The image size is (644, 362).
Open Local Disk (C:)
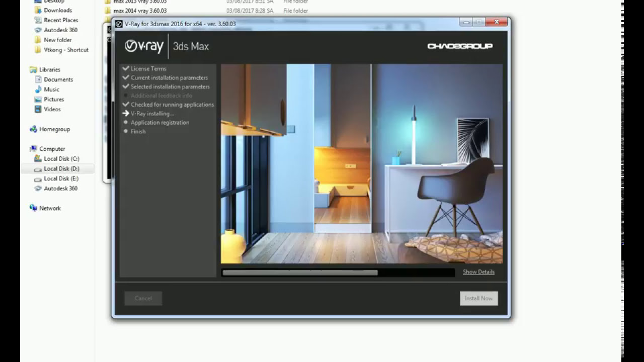pos(61,159)
